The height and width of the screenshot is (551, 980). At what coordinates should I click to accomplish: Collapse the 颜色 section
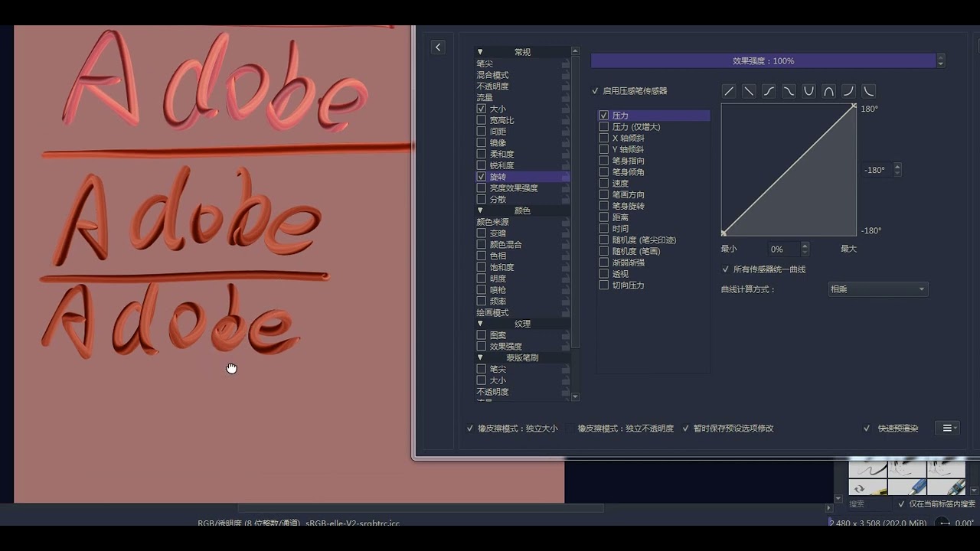click(480, 210)
